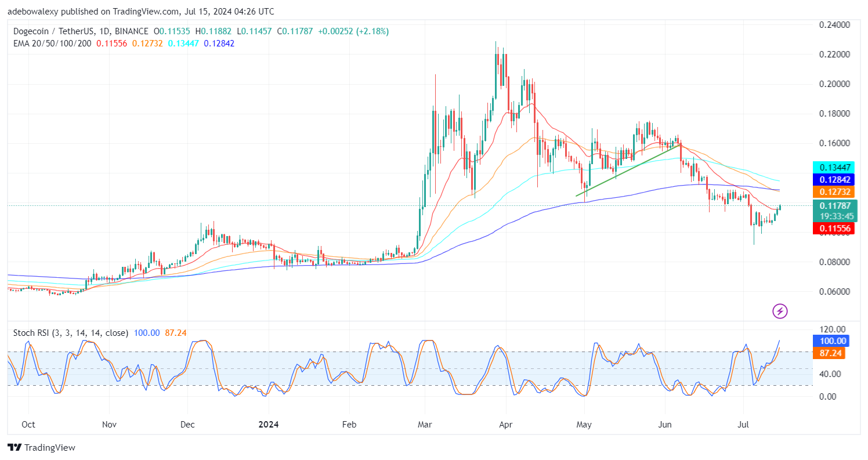Click the Mar label on time axis

(425, 425)
